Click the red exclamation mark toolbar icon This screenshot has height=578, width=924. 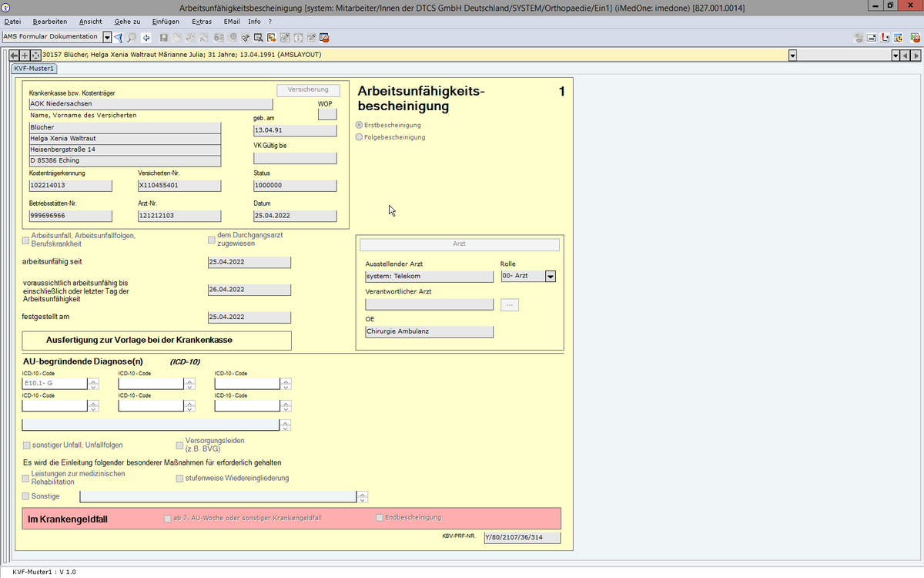(885, 37)
